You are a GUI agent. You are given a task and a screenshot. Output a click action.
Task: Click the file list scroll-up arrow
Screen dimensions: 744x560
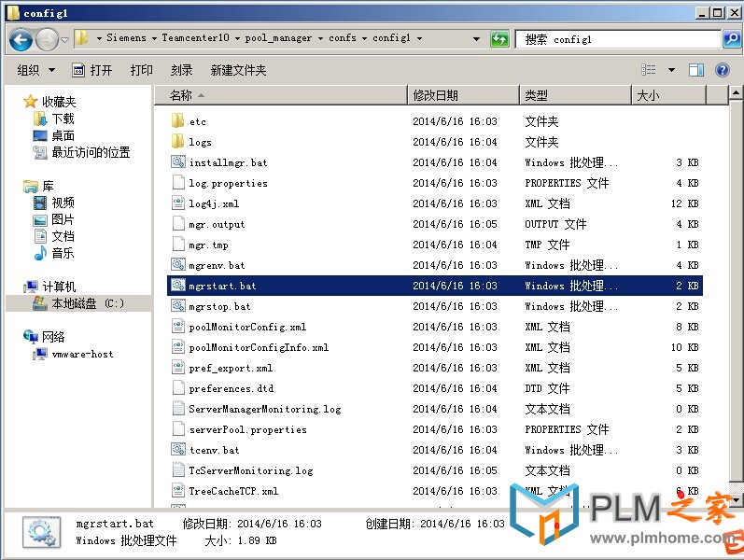[736, 92]
